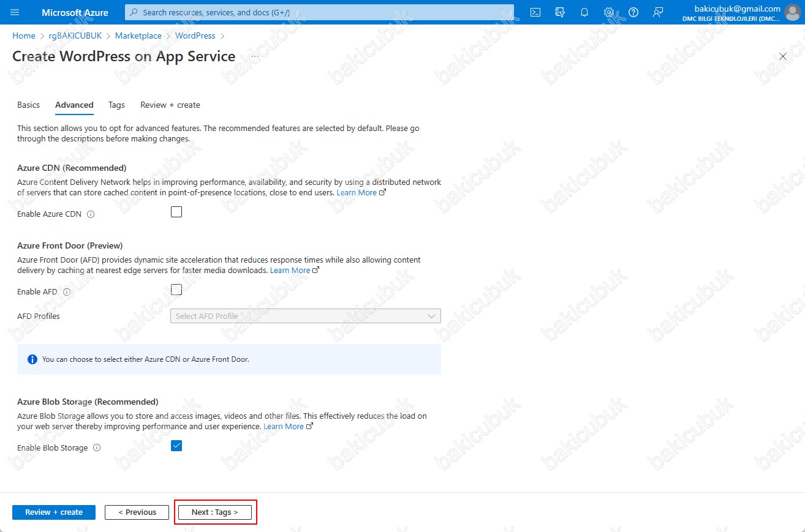Close the Create WordPress blade
Image resolution: width=805 pixels, height=532 pixels.
[x=782, y=56]
